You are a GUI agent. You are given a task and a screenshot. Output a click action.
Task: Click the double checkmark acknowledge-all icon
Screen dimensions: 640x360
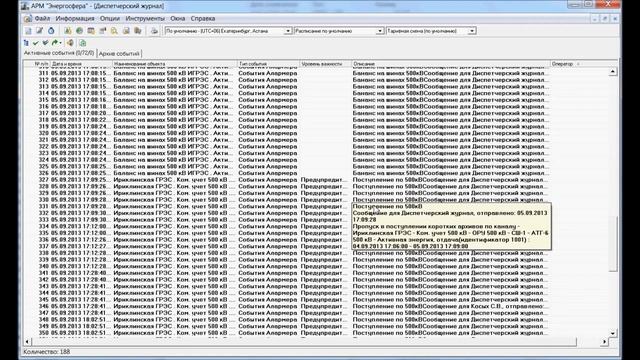(45, 43)
